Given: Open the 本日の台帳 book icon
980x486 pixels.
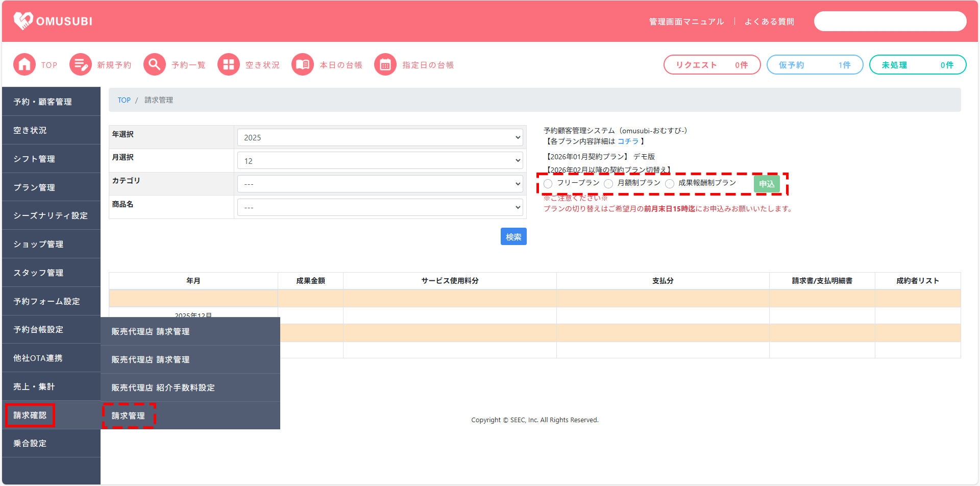Looking at the screenshot, I should point(303,65).
